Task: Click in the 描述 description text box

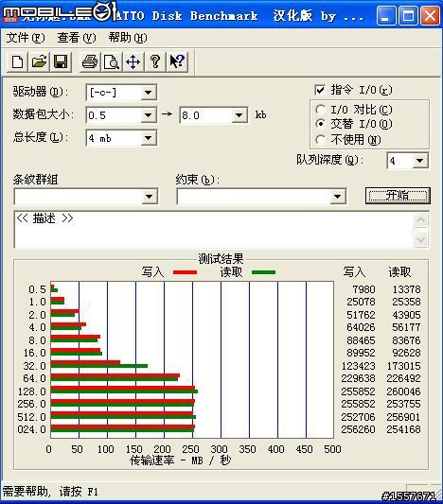Action: pyautogui.click(x=214, y=230)
